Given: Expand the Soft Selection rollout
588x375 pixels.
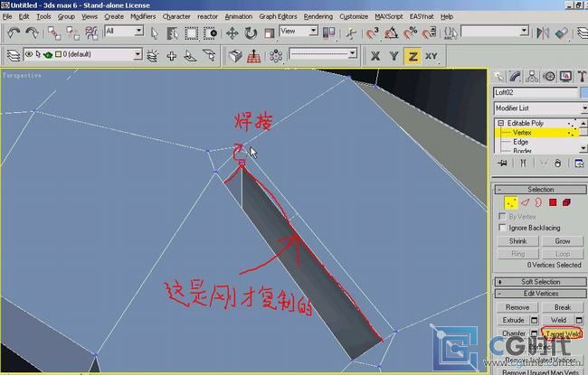Looking at the screenshot, I should (540, 282).
